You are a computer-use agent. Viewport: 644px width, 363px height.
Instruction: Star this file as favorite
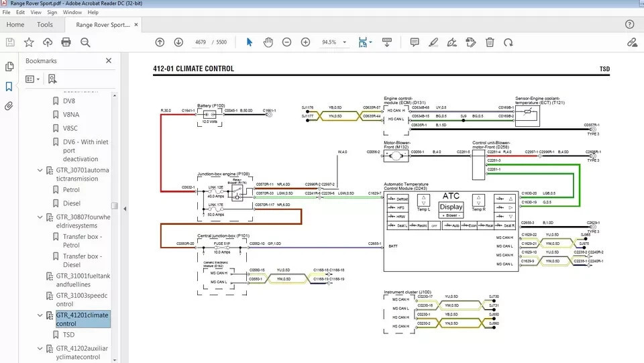(x=29, y=42)
